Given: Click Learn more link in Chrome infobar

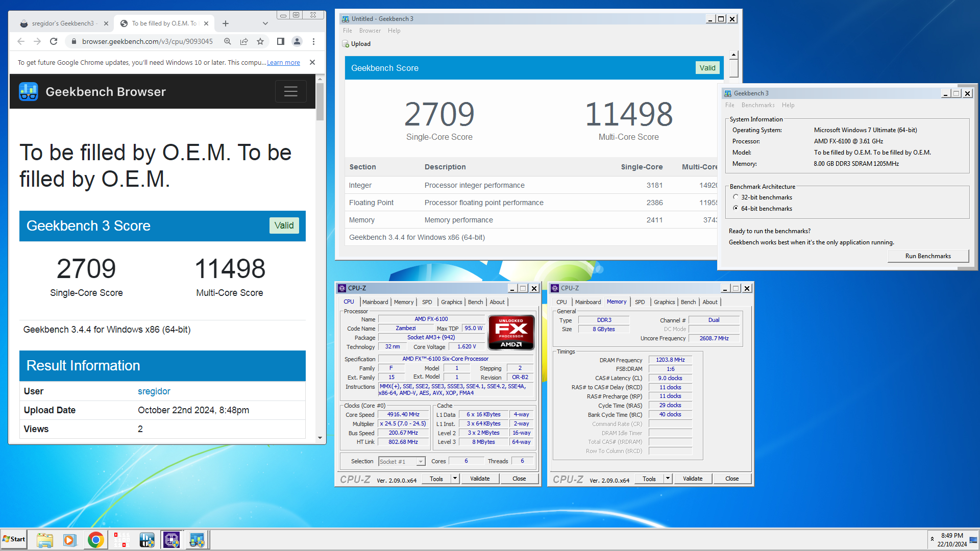Looking at the screenshot, I should pos(283,62).
